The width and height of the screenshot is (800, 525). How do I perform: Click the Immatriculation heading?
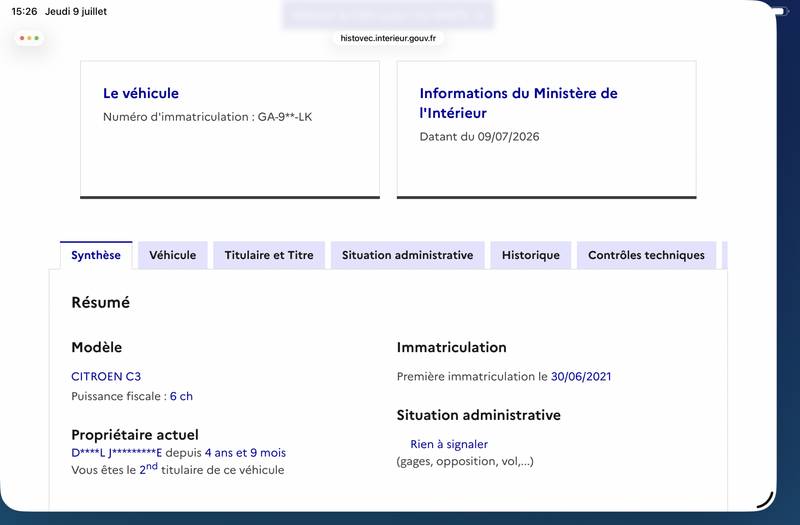pos(452,347)
